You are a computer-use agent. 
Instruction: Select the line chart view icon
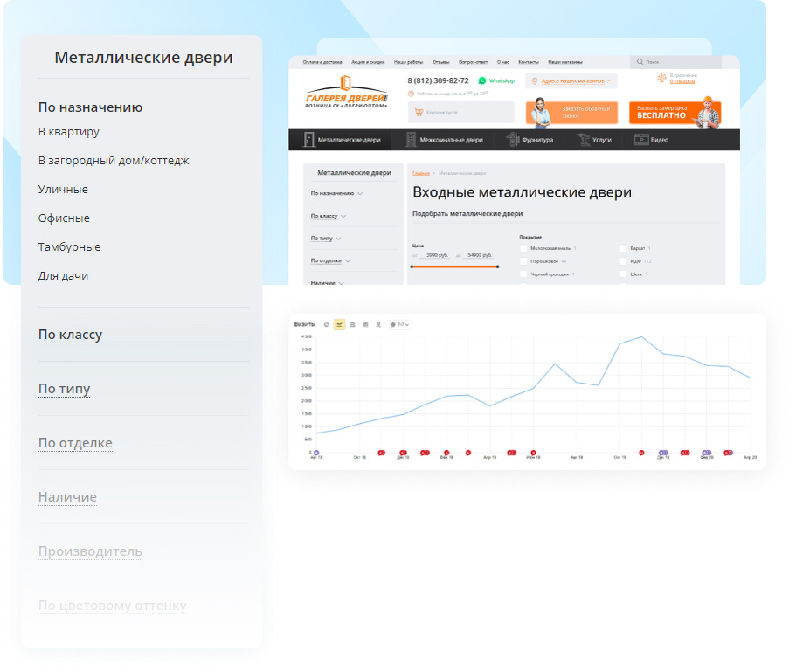339,324
